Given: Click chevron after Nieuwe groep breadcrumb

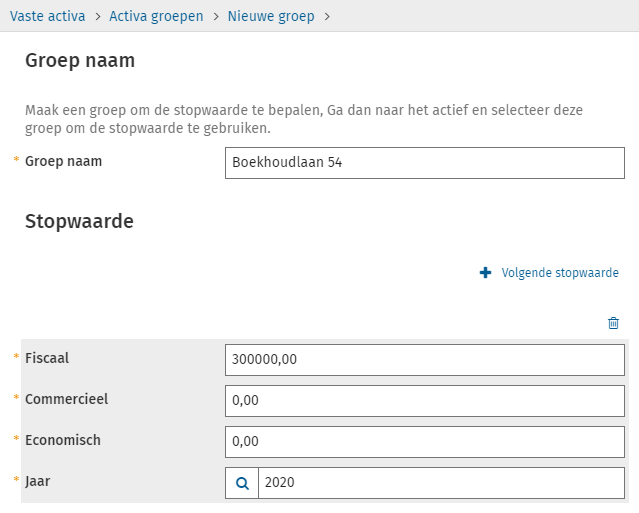Looking at the screenshot, I should (x=327, y=17).
